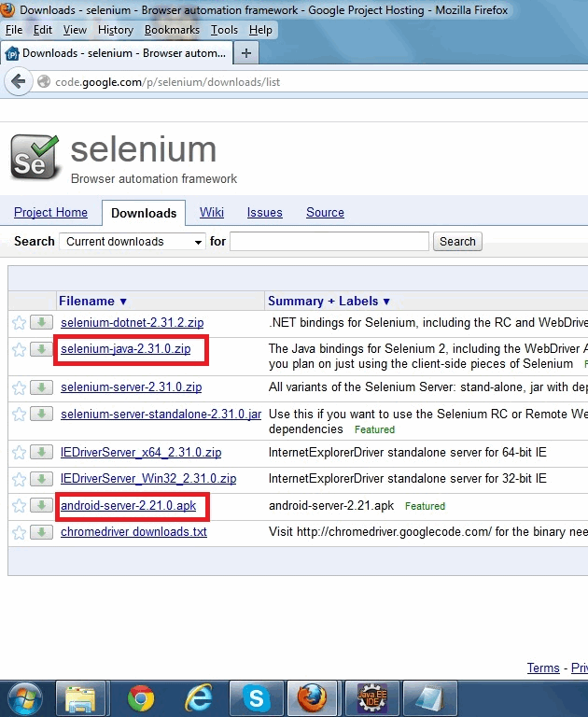Image resolution: width=588 pixels, height=717 pixels.
Task: Star the chromedriver_downloads.txt file
Action: coord(20,532)
